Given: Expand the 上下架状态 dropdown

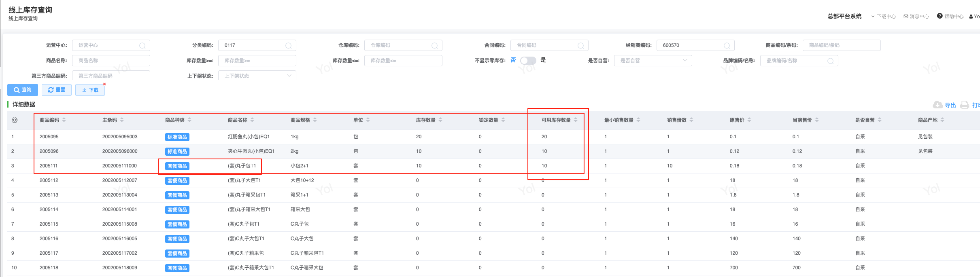Looking at the screenshot, I should 257,76.
